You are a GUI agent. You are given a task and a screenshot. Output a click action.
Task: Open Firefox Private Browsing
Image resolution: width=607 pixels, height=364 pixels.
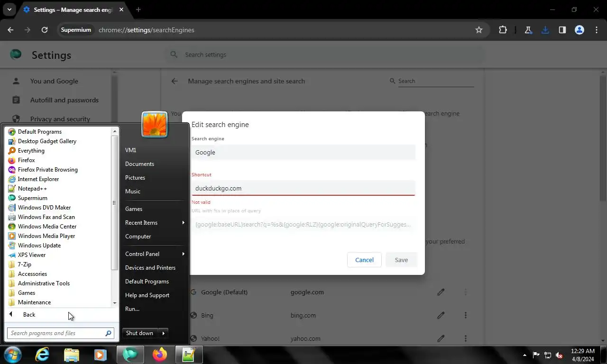pos(47,170)
